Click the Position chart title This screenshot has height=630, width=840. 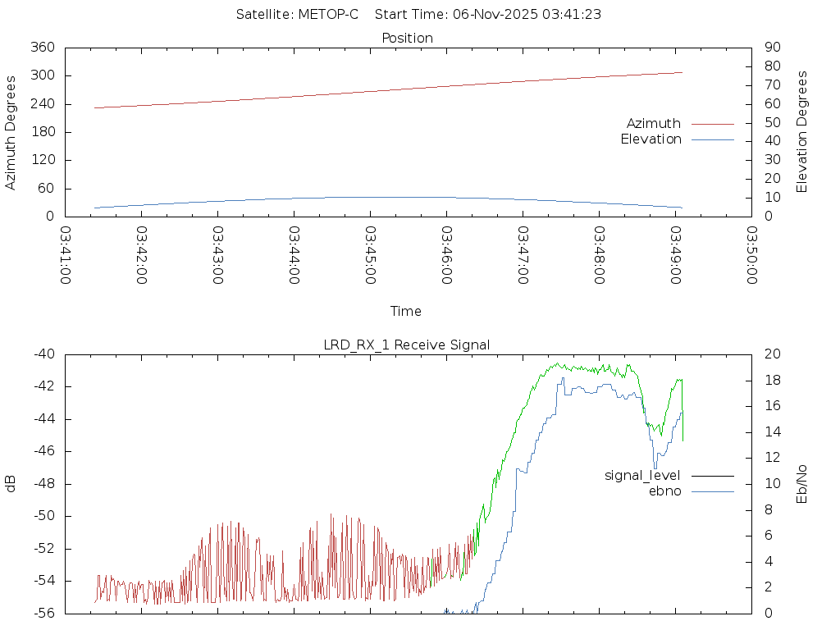(407, 39)
